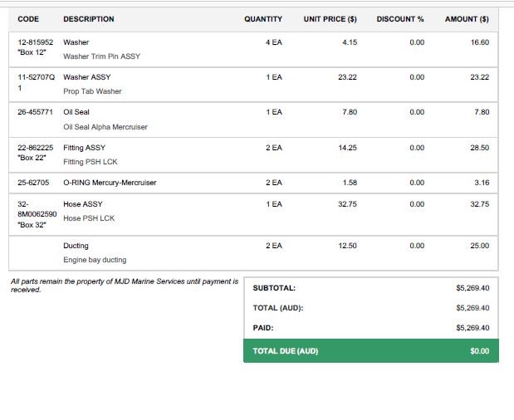Click the Prop Tab Washer description text
514x420 pixels.
tap(92, 91)
